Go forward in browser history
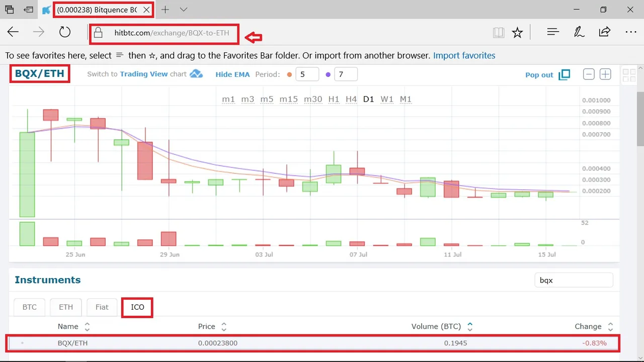Image resolution: width=644 pixels, height=362 pixels. pyautogui.click(x=38, y=33)
